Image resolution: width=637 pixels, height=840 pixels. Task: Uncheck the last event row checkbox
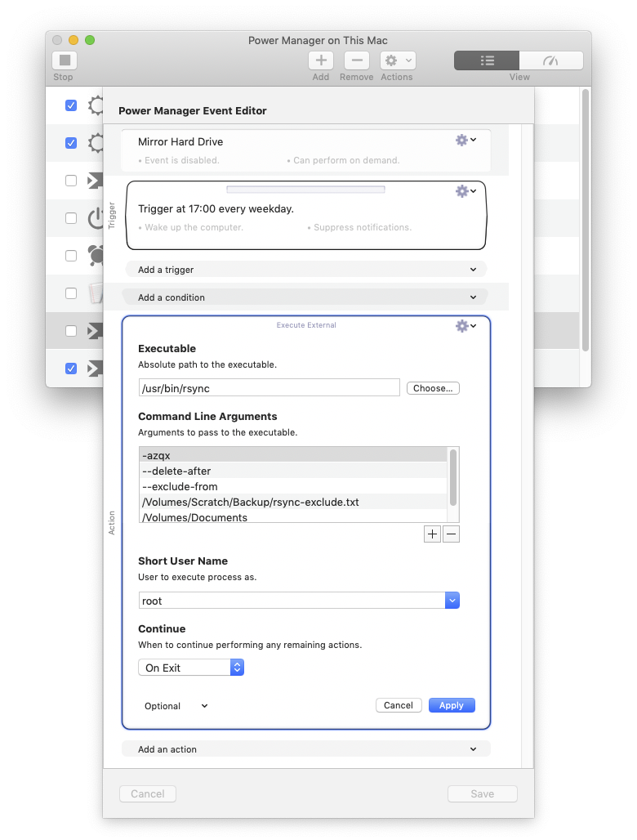[71, 368]
